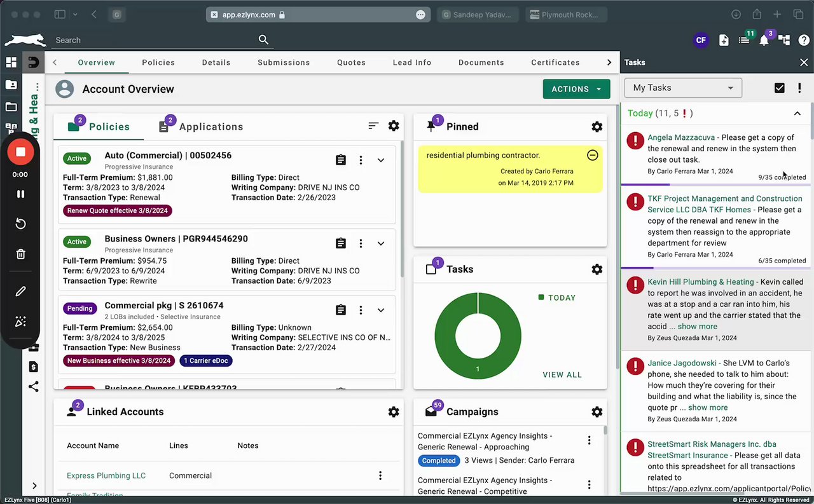Open settings gear for Tasks card

pos(597,269)
